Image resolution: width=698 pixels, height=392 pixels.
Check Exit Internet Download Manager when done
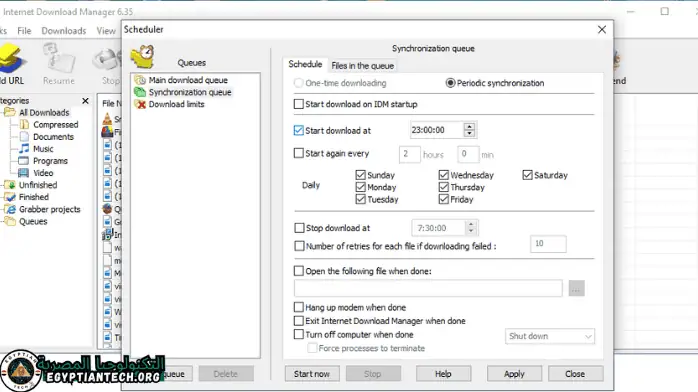click(299, 321)
